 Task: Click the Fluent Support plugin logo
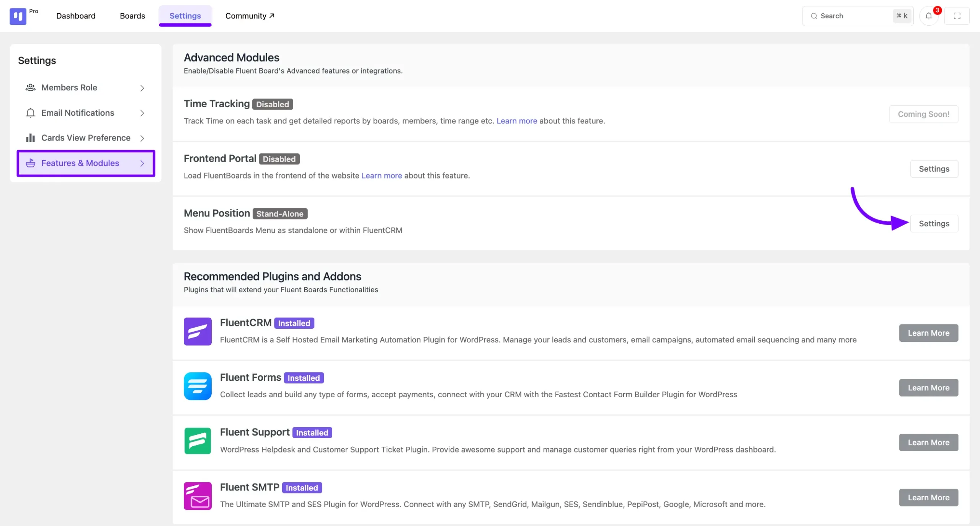tap(198, 441)
